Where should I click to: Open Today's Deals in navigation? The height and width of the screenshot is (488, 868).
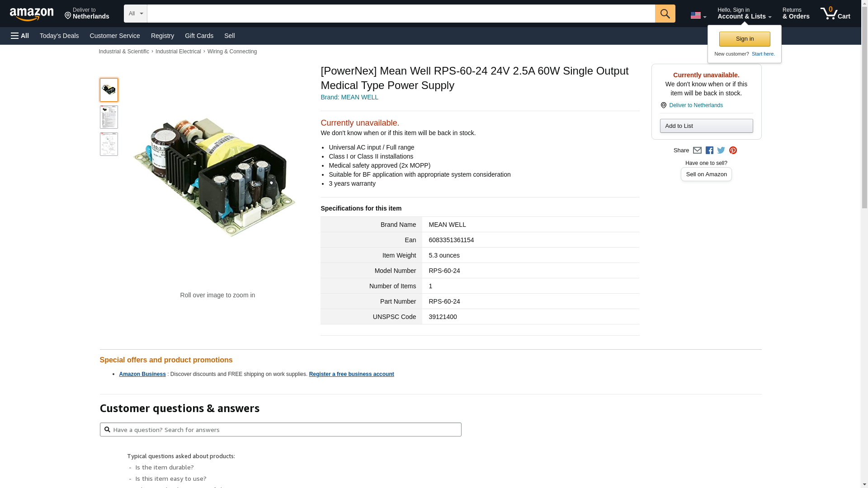coord(59,36)
